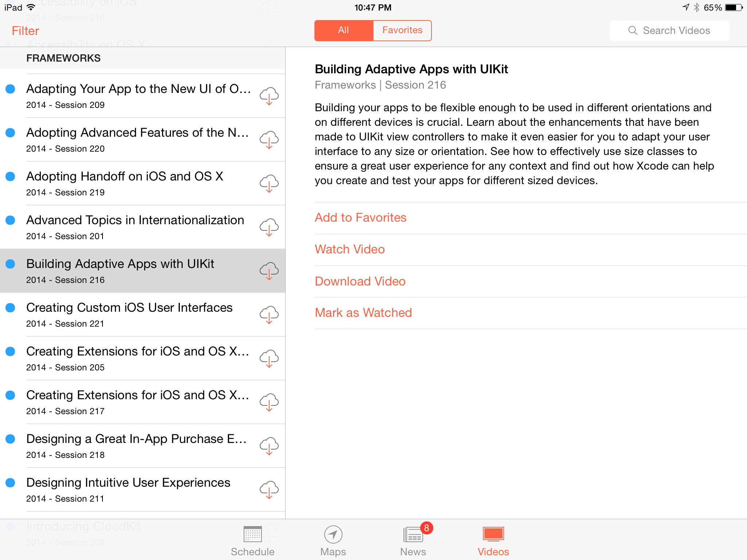Download Session 205 with cloud icon

(269, 358)
